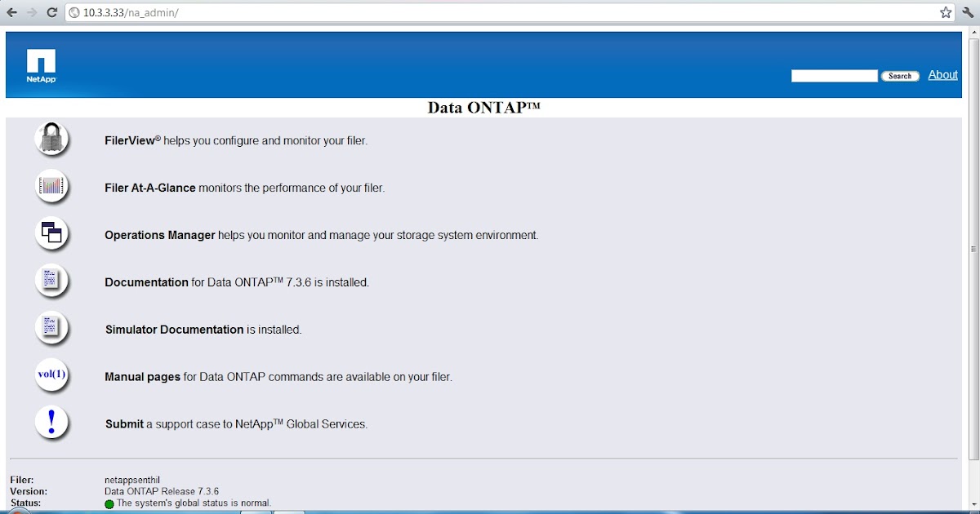
Task: Open Operations Manager via its windows icon
Action: [x=51, y=233]
